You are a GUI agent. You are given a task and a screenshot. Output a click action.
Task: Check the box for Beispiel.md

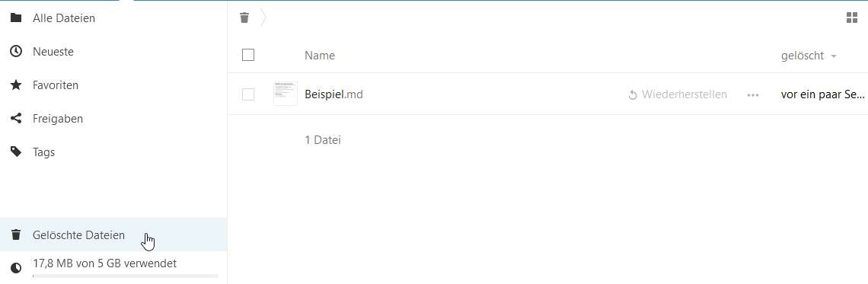point(248,94)
